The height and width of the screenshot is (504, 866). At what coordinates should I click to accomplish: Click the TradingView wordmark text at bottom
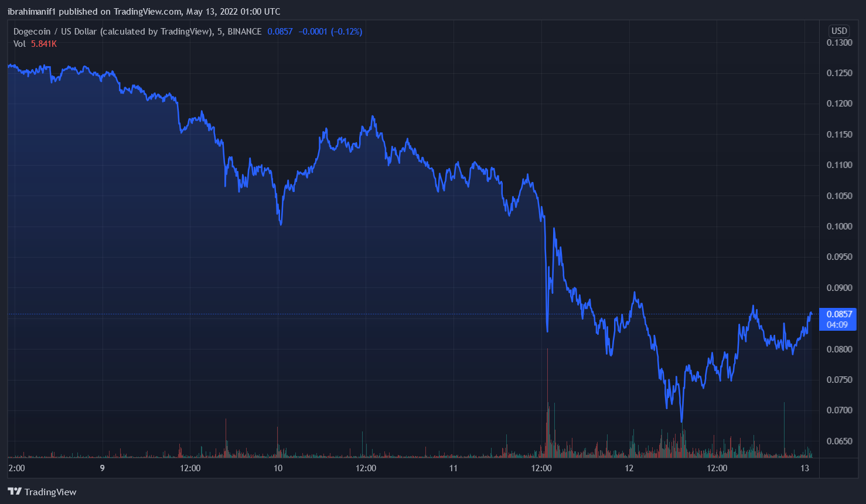50,492
